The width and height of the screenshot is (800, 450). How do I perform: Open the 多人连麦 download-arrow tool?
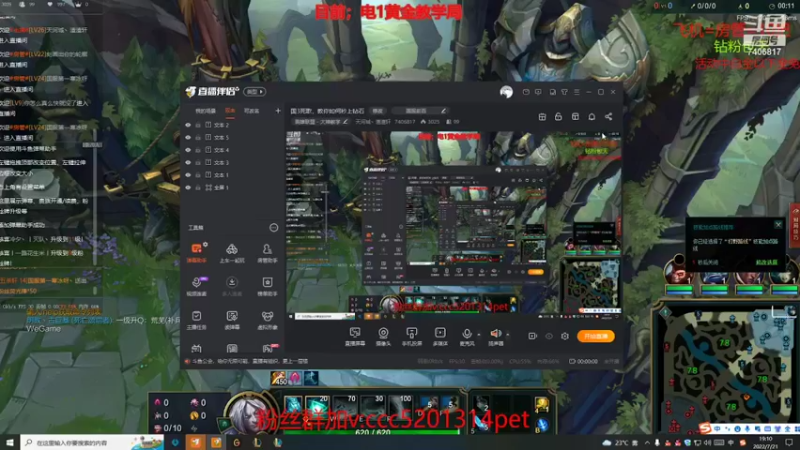[x=232, y=286]
